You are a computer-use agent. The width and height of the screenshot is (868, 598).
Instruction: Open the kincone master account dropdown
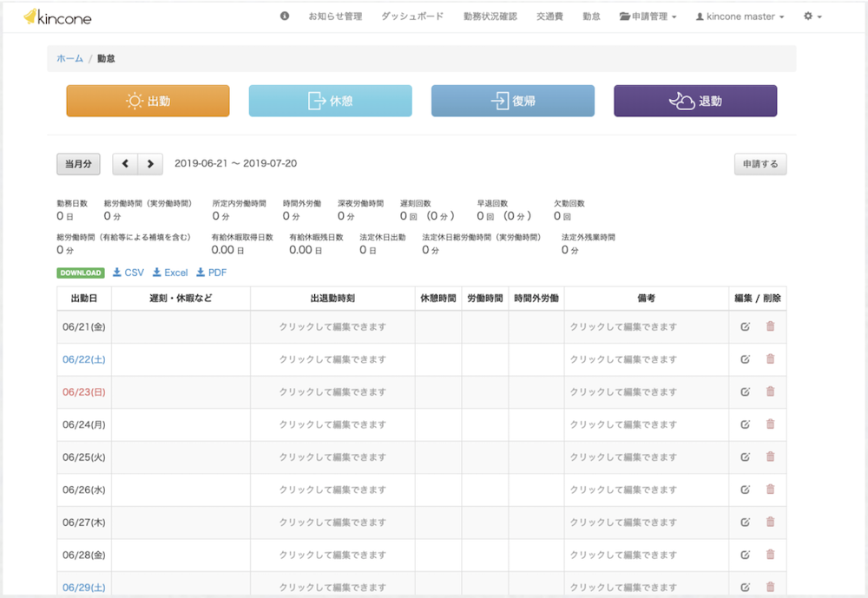click(x=739, y=16)
